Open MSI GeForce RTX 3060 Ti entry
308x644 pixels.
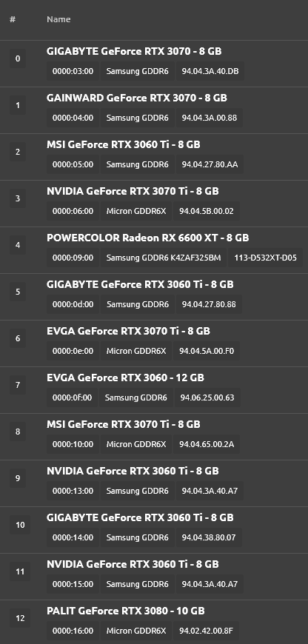coord(123,144)
